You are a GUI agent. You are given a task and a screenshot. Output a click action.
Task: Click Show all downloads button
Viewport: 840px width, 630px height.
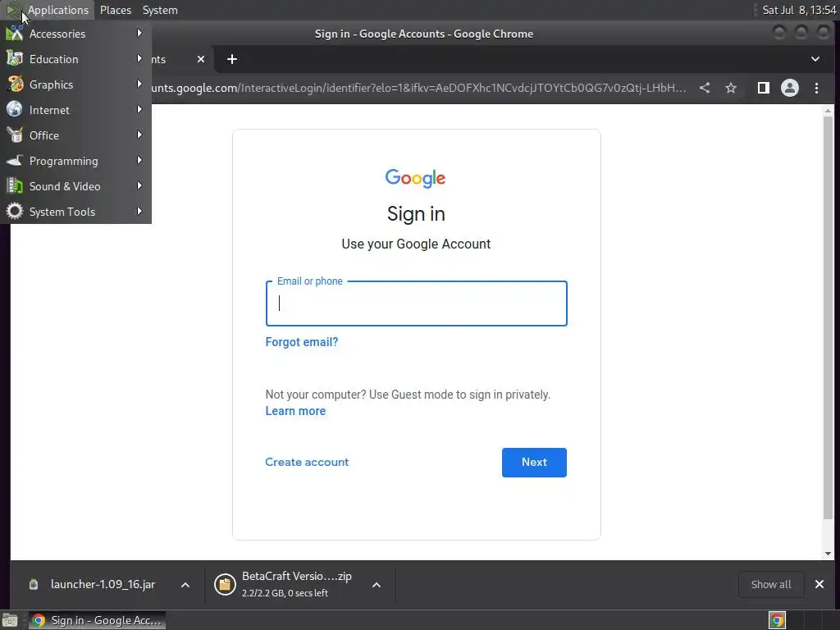pyautogui.click(x=771, y=584)
